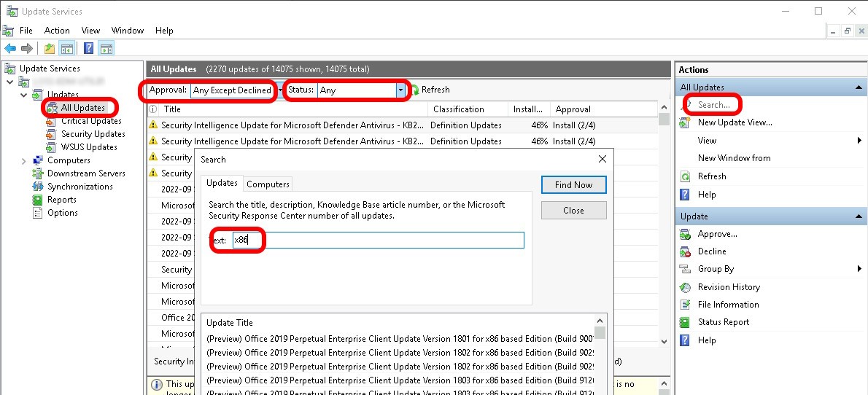Click Close button in Search dialog
The image size is (868, 395).
click(573, 211)
